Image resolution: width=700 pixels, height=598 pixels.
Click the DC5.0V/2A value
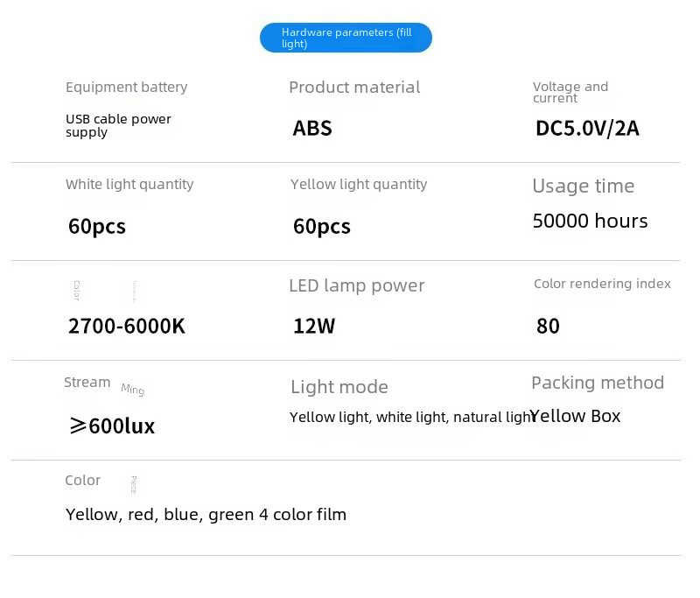coord(587,129)
